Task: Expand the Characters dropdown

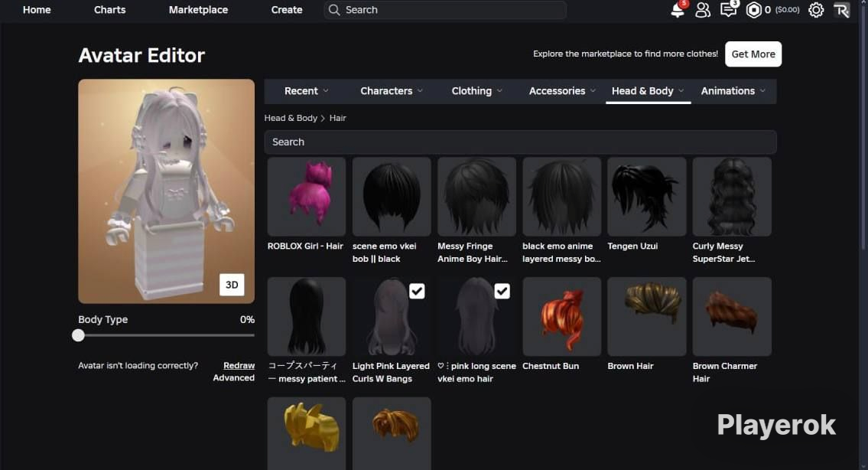Action: (x=392, y=91)
